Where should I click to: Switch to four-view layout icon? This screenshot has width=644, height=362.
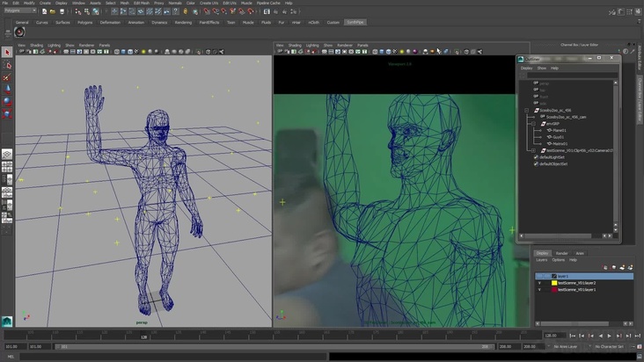(7, 167)
